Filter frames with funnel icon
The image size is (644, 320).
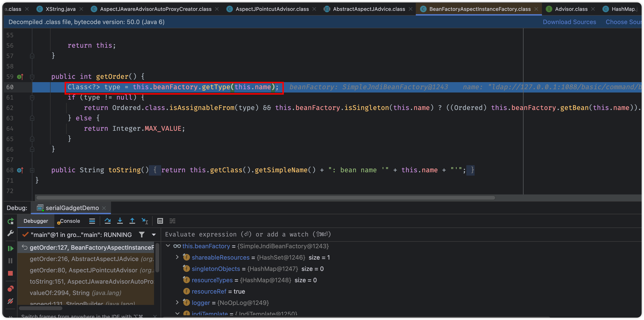pos(142,235)
